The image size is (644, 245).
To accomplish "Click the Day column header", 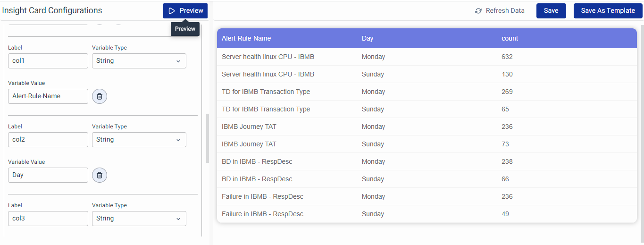I will 368,38.
